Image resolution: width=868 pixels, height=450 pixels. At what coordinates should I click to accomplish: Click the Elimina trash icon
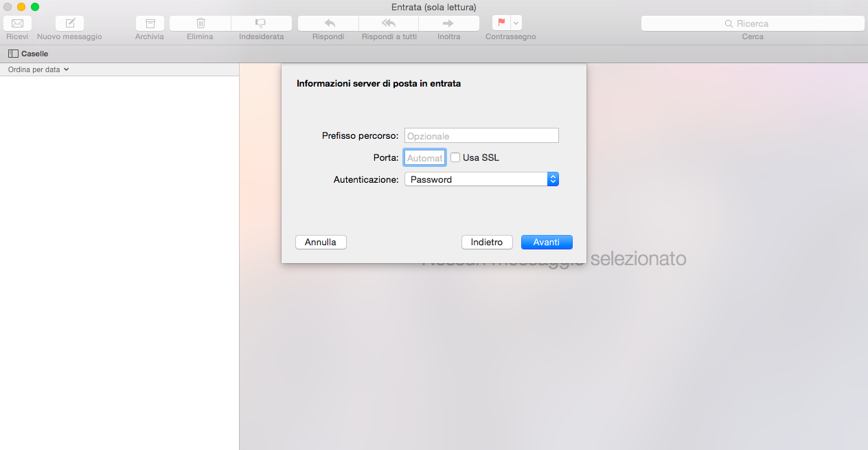tap(201, 23)
